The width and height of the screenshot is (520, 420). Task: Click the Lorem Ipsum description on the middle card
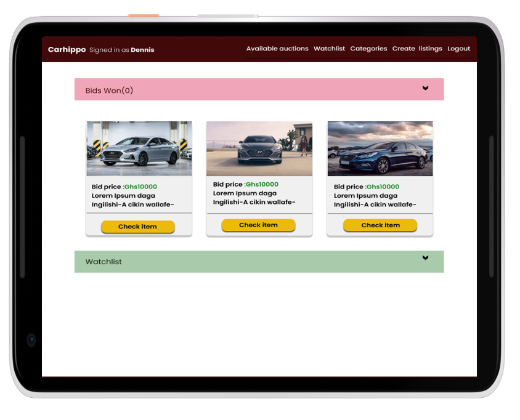254,198
